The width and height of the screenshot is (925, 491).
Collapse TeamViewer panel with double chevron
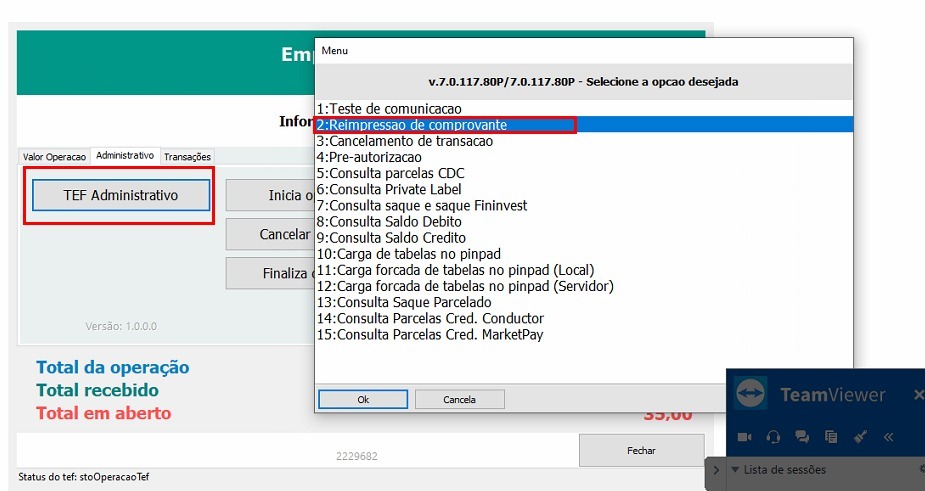[x=888, y=437]
